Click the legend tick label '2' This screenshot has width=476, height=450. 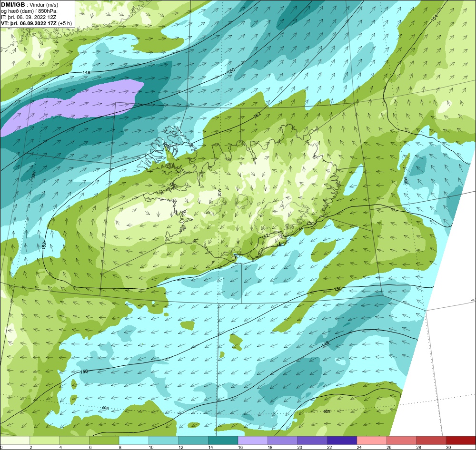30,447
